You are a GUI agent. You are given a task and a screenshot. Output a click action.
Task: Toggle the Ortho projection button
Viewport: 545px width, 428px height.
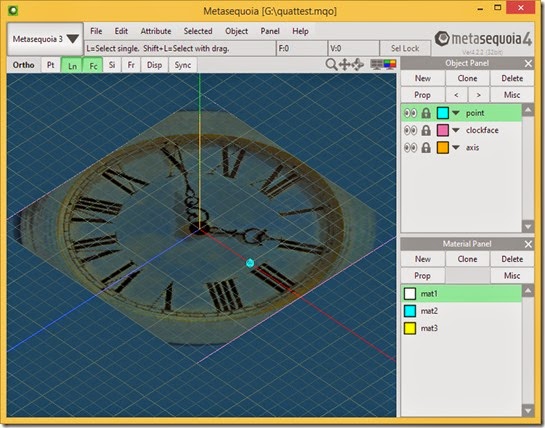(24, 65)
